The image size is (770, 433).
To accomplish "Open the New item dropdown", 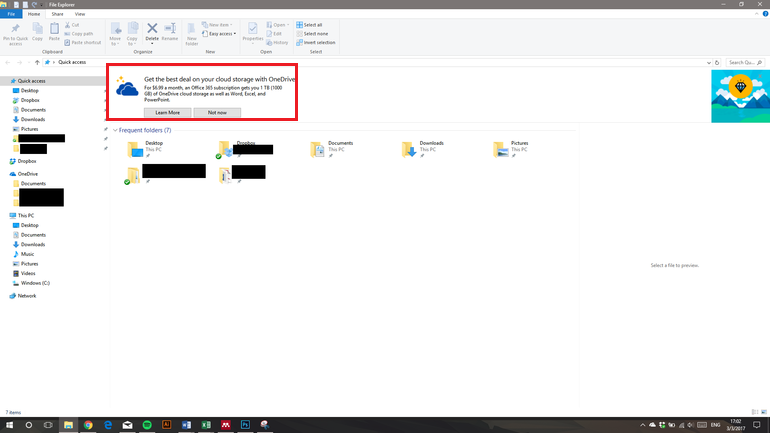I will point(217,25).
